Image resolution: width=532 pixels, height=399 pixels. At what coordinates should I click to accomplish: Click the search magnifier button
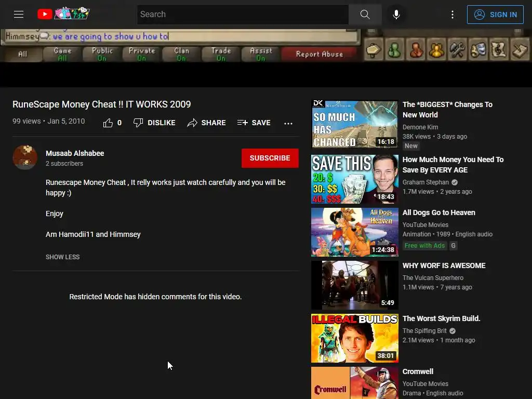[365, 14]
